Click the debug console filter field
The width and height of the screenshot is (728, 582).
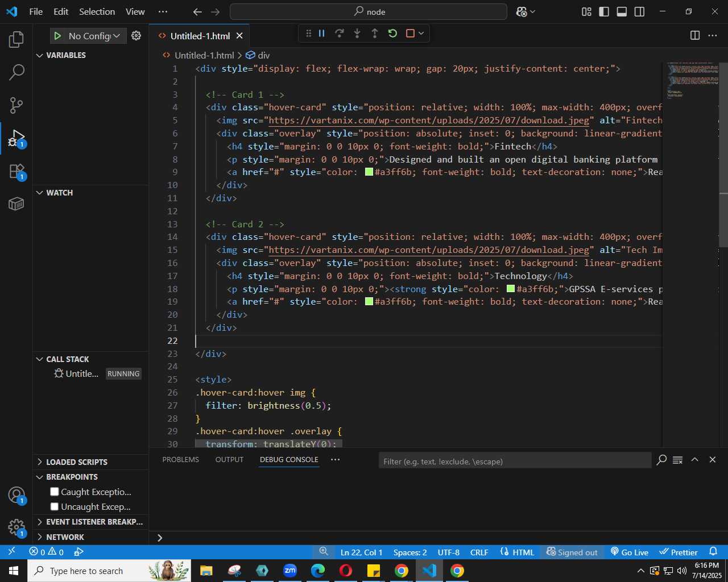click(515, 461)
